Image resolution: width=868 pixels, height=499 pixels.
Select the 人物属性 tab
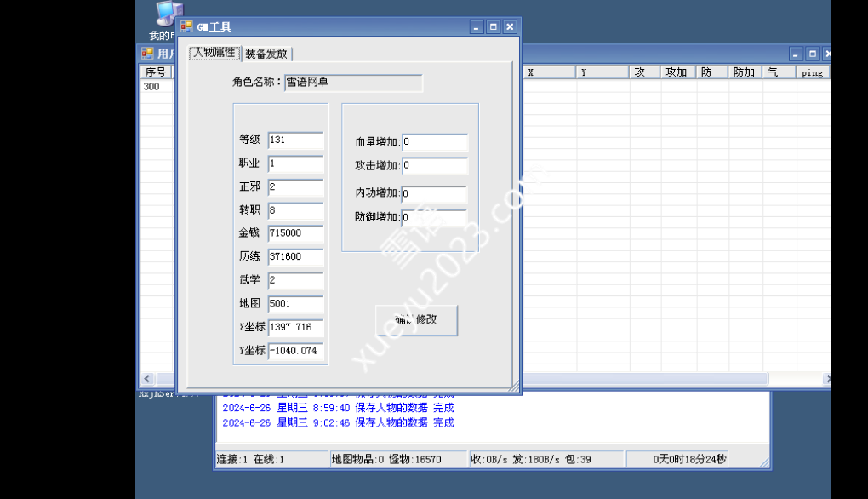point(214,53)
